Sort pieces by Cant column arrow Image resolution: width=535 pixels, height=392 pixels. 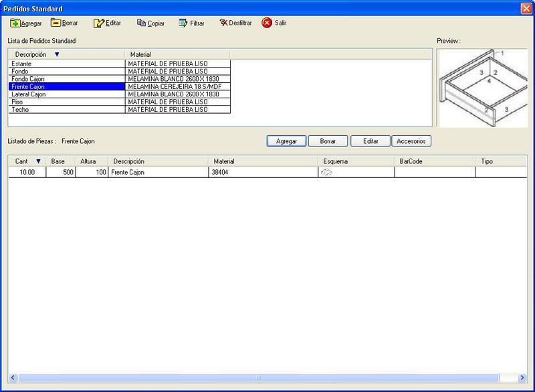38,161
